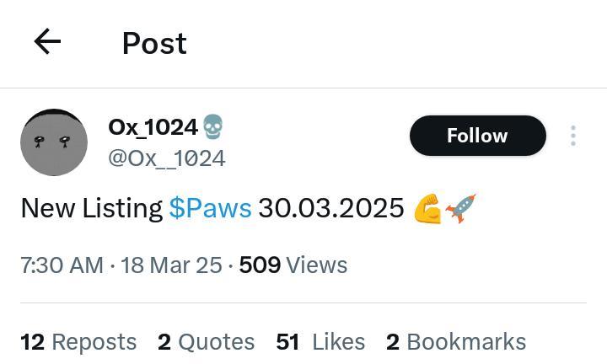View the 509 Views count
The image size is (607, 364).
pos(293,265)
